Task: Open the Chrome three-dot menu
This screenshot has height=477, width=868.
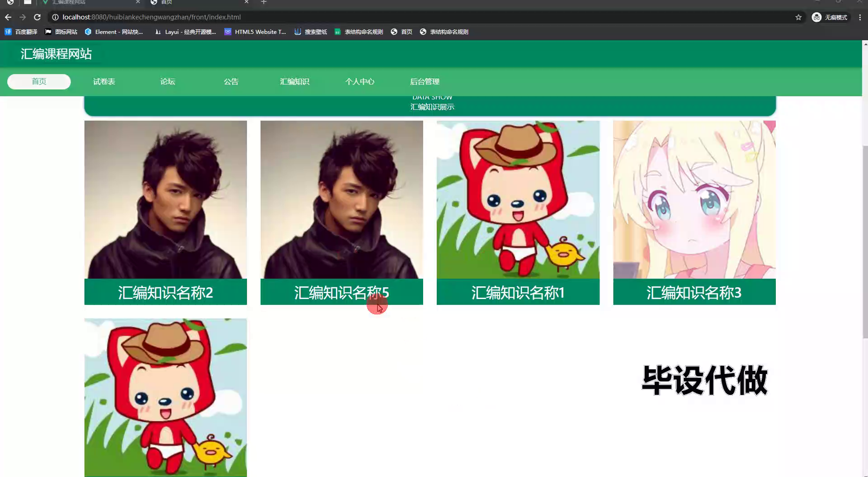Action: click(860, 17)
